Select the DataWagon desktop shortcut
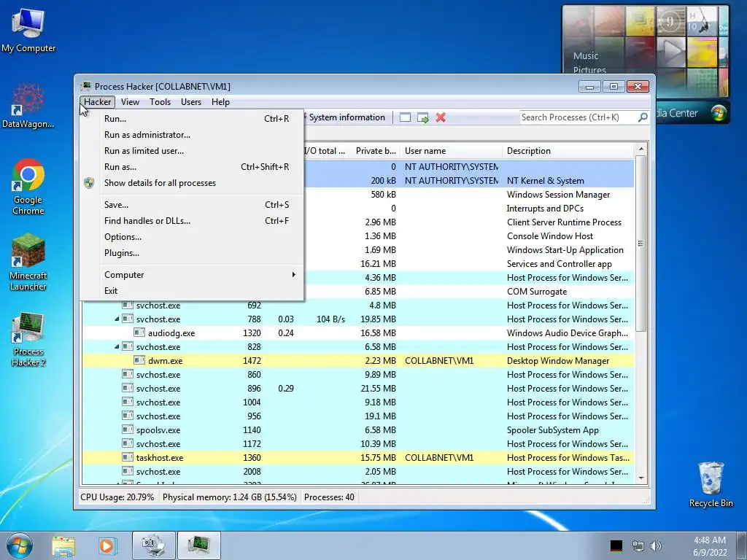Viewport: 747px width, 560px height. coord(28,106)
